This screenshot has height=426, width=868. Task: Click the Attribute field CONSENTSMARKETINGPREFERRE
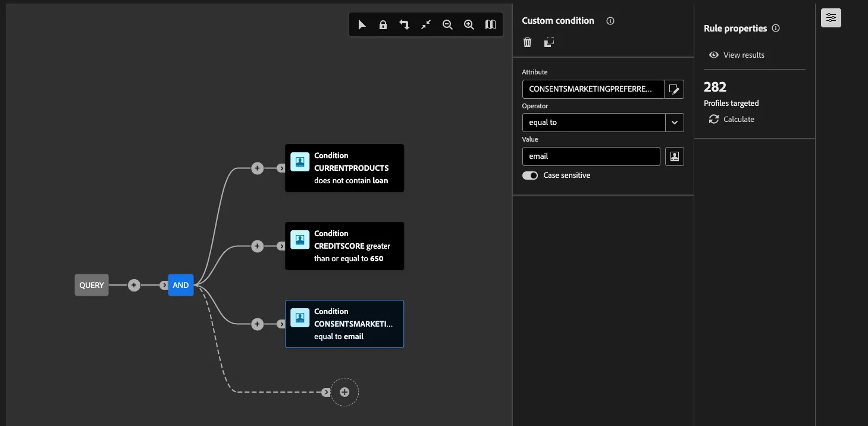pos(593,89)
